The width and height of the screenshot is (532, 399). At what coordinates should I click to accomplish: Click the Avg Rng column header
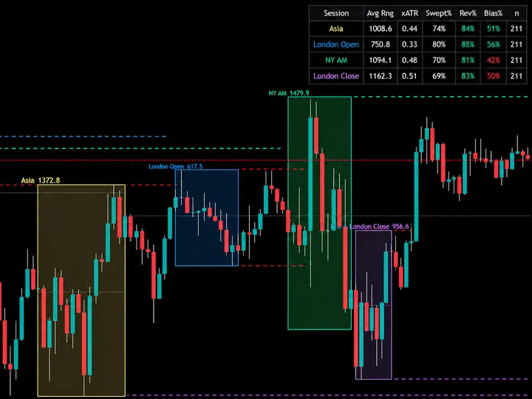coord(381,13)
